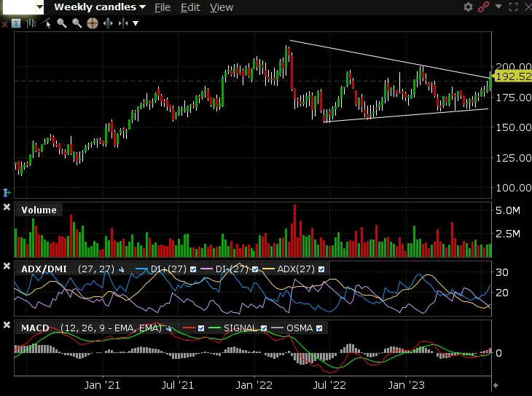Click the yellow ADX line color swatch
Image resolution: width=532 pixels, height=396 pixels.
268,269
